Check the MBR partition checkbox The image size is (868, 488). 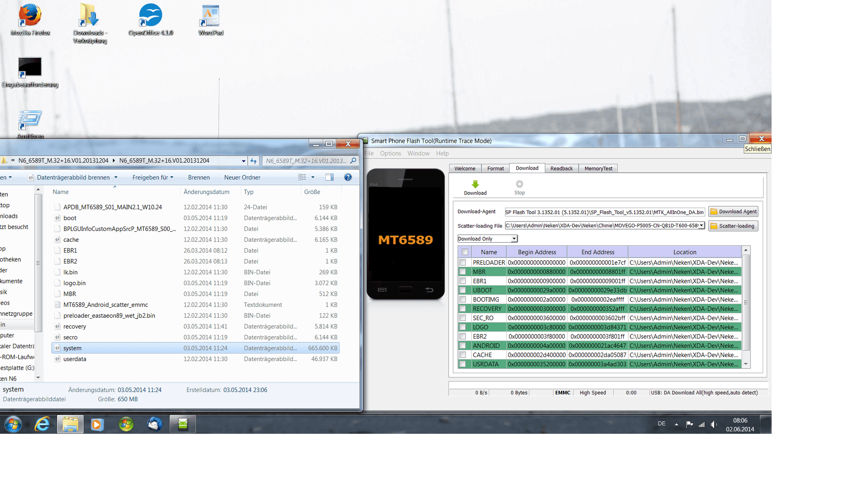tap(462, 272)
